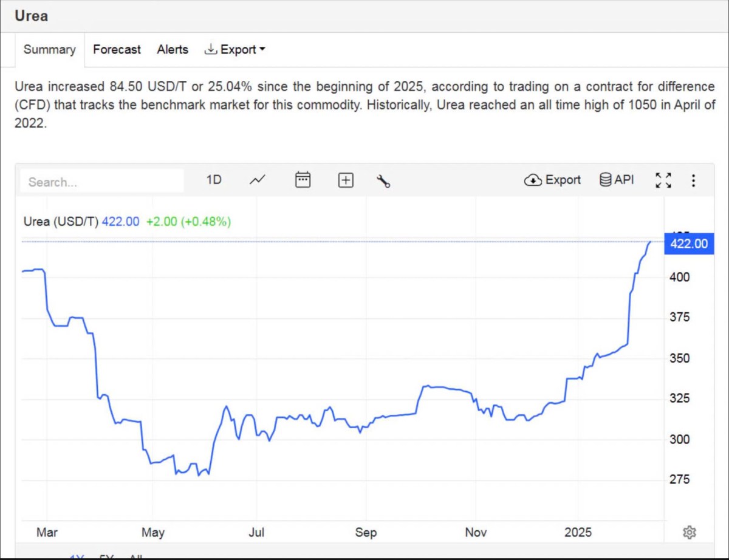Toggle fullscreen chart view
The image size is (729, 560).
click(x=663, y=180)
